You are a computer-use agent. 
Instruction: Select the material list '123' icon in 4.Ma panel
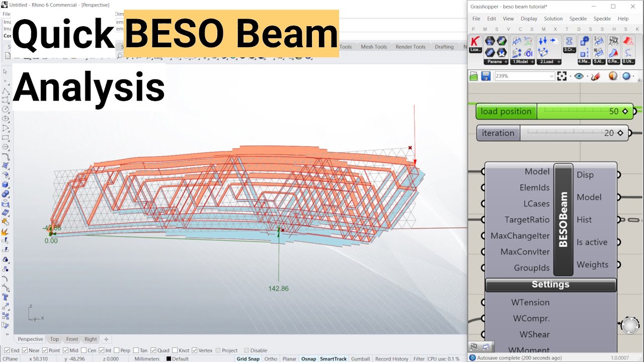click(x=584, y=52)
